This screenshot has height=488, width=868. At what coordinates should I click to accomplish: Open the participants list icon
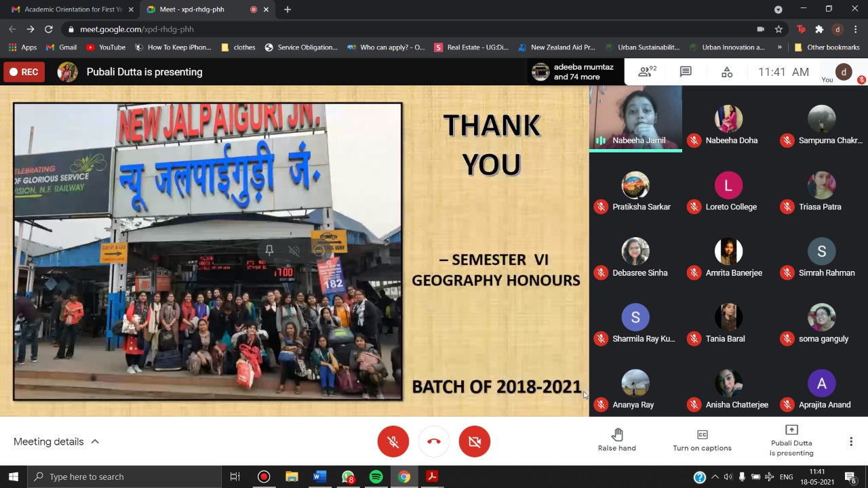pos(646,72)
